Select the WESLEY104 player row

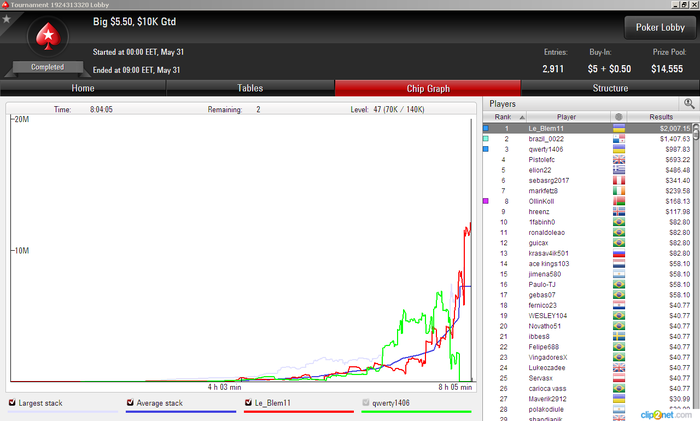click(588, 316)
